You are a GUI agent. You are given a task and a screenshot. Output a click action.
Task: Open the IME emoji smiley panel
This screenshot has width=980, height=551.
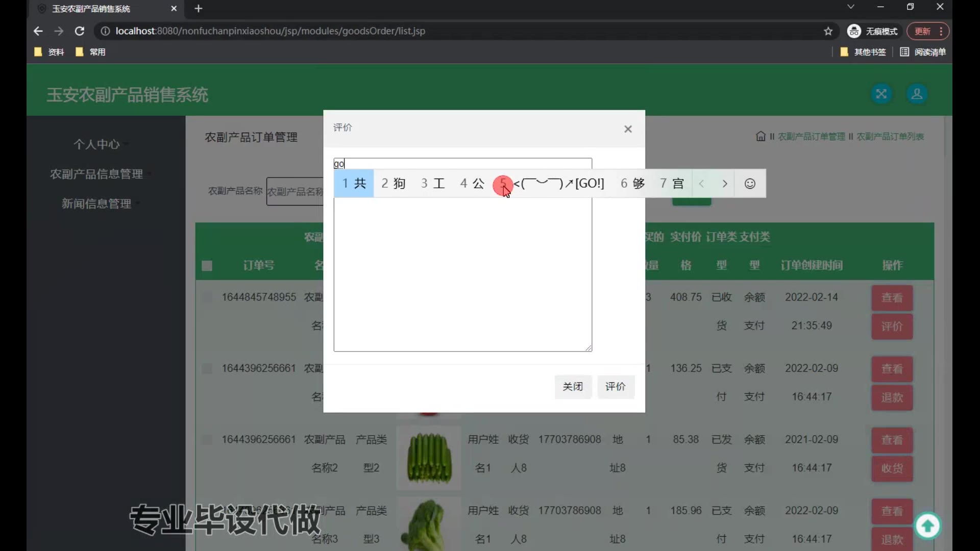749,184
